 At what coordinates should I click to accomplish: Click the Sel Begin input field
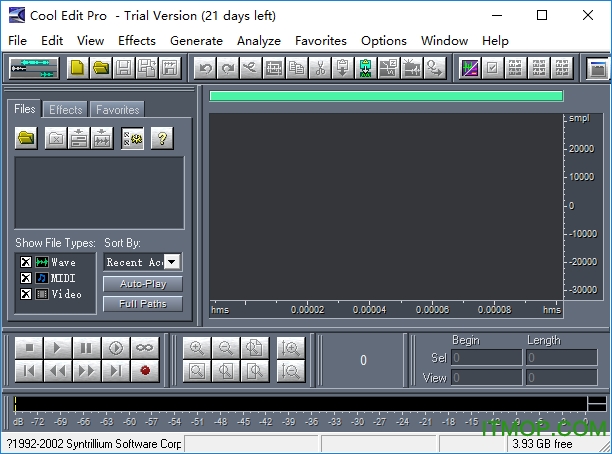pyautogui.click(x=486, y=357)
